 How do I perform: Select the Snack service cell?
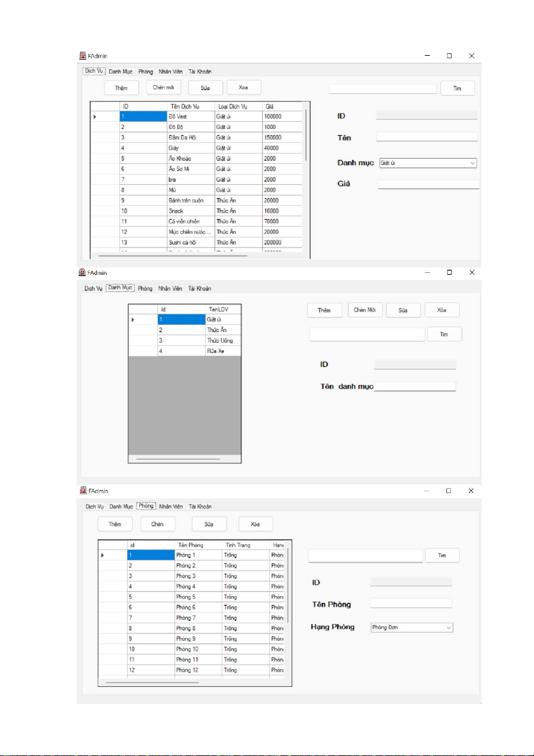click(191, 211)
